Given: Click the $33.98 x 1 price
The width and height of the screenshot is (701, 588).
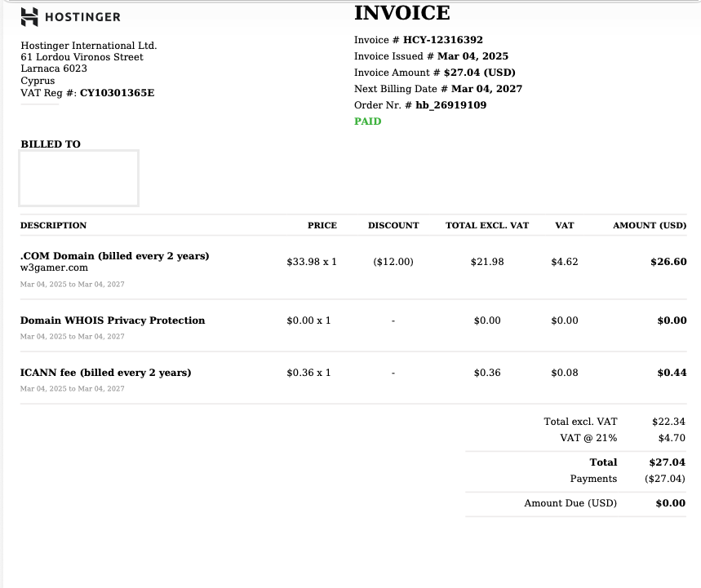Looking at the screenshot, I should click(x=312, y=262).
